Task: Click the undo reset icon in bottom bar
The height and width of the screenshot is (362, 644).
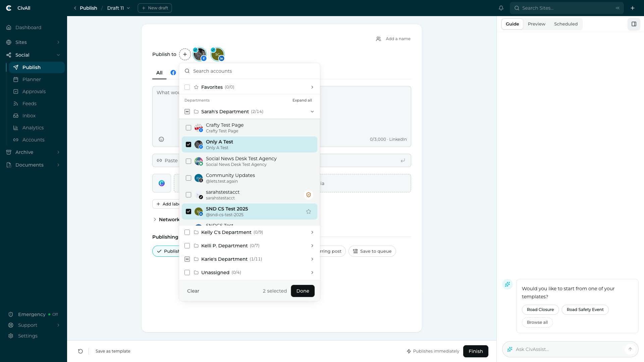Action: [80, 351]
